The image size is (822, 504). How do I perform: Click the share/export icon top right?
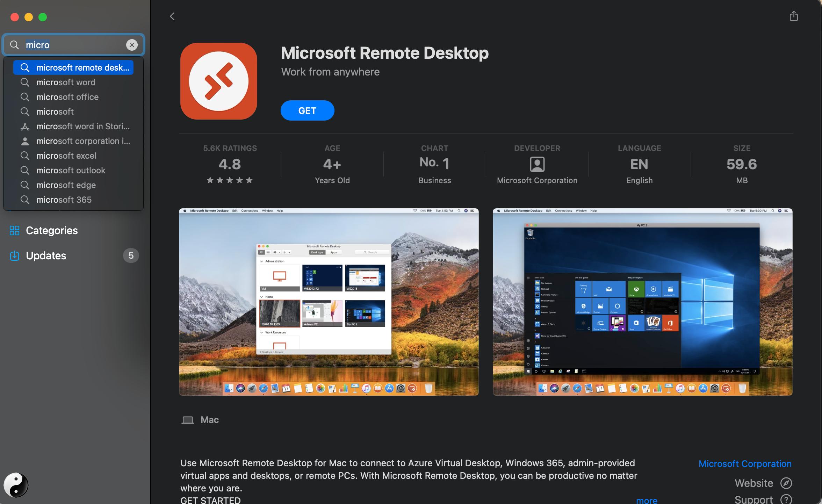[793, 16]
